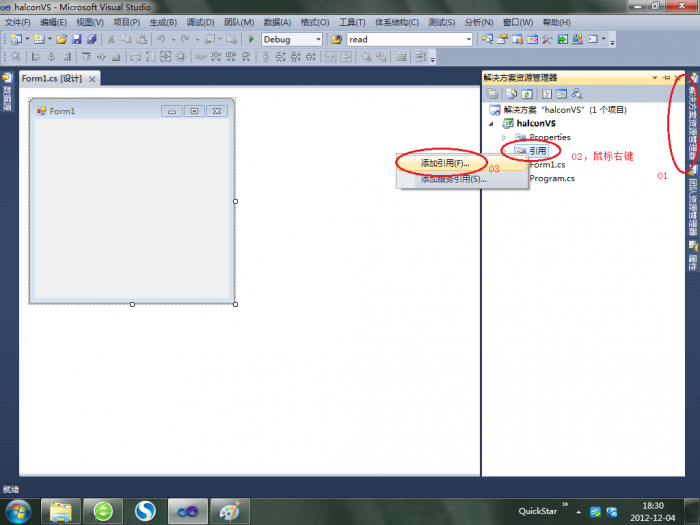Click the Add New Item toolbar icon

tap(39, 39)
